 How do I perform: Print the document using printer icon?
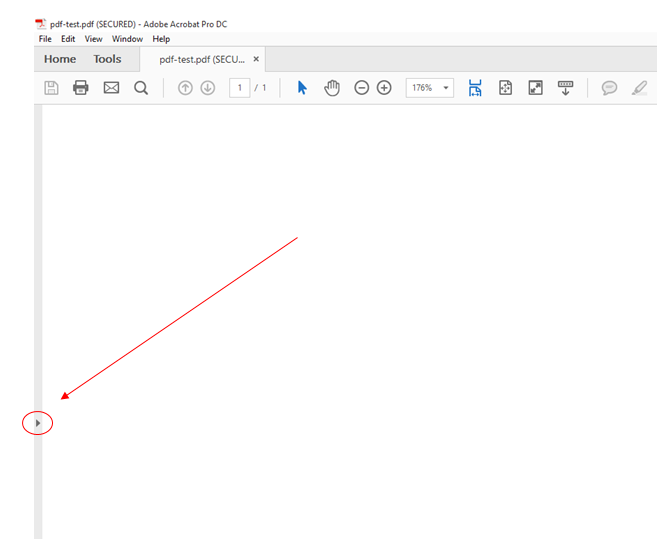click(81, 88)
